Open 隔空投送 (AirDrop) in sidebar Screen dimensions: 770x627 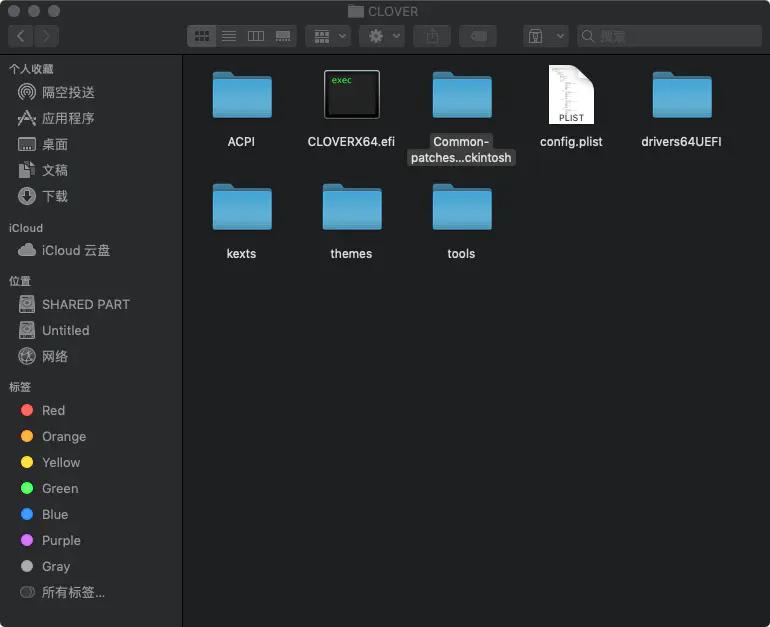(57, 92)
